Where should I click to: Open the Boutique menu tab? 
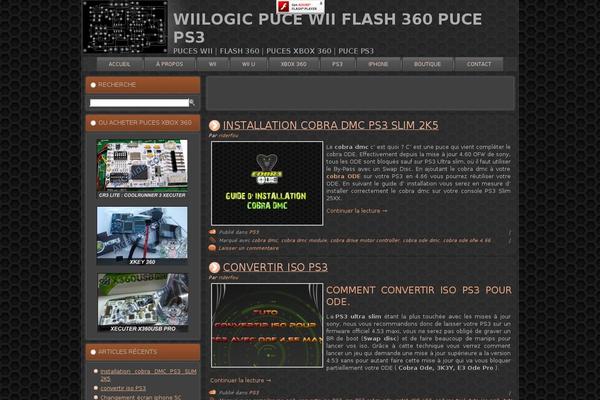click(427, 64)
